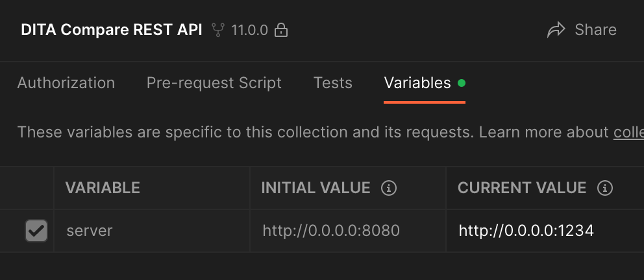The width and height of the screenshot is (644, 280).
Task: Click the 11.0.0 version label
Action: tap(249, 30)
